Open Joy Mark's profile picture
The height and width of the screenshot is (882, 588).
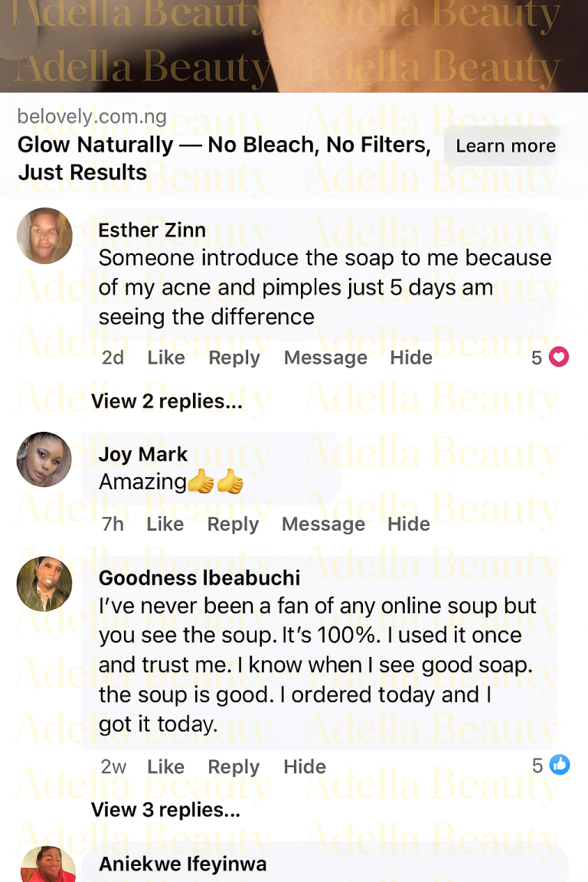click(44, 459)
